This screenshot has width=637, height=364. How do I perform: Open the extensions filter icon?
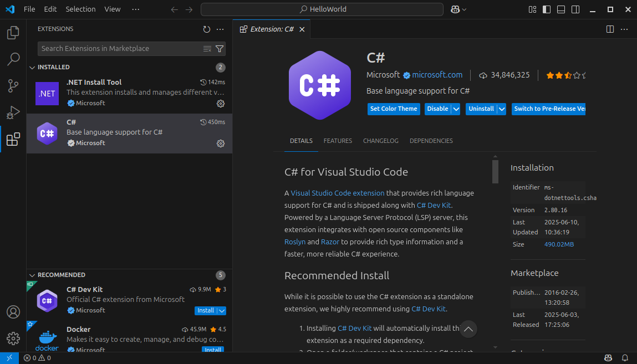tap(220, 49)
